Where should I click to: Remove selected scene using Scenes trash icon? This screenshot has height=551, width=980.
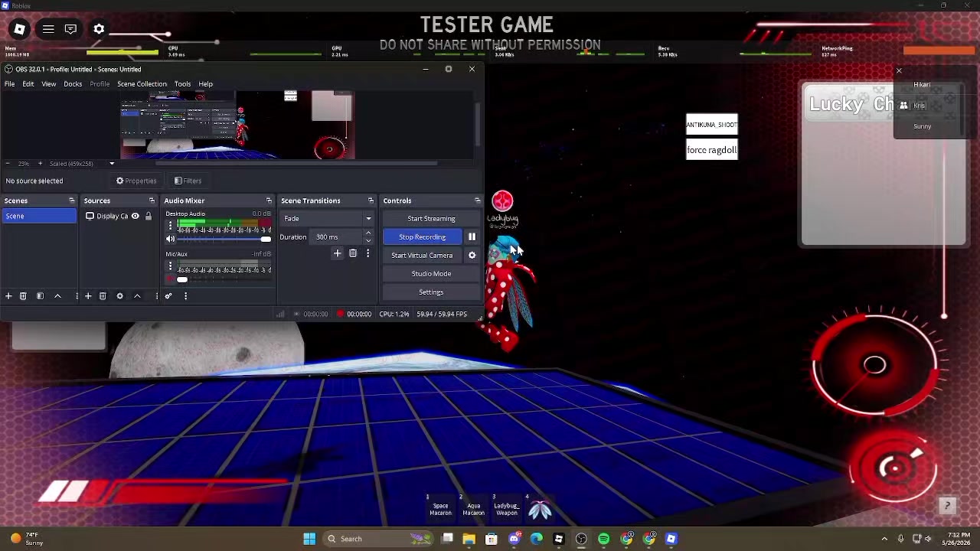(23, 296)
